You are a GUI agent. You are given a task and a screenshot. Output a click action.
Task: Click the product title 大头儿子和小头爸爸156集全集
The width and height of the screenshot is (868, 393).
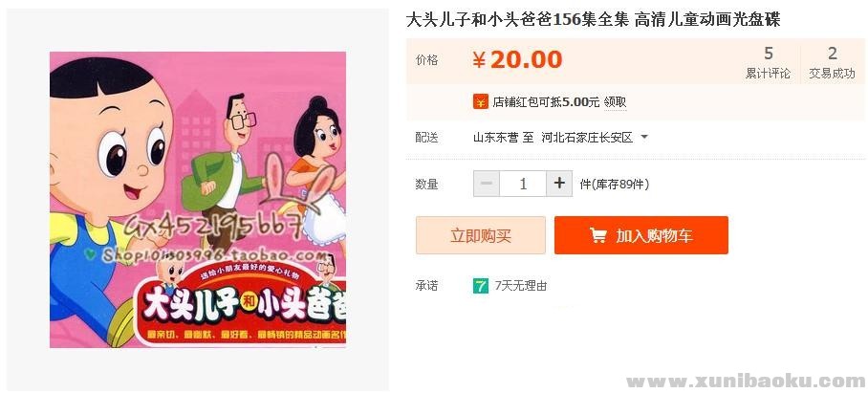point(517,20)
